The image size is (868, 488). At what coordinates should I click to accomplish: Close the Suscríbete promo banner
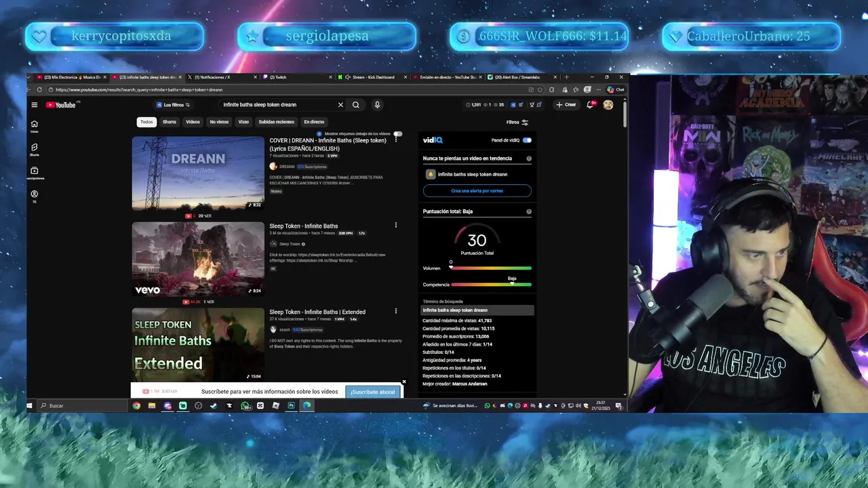click(404, 382)
